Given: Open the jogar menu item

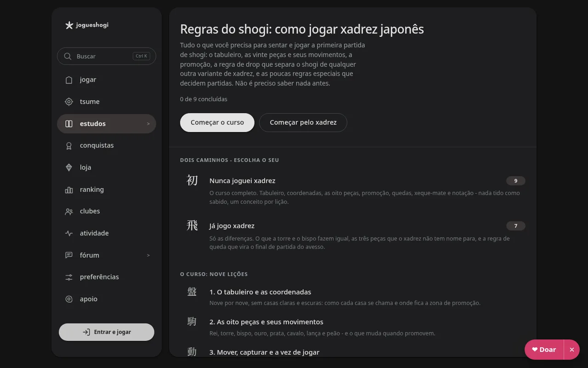Looking at the screenshot, I should (x=107, y=80).
